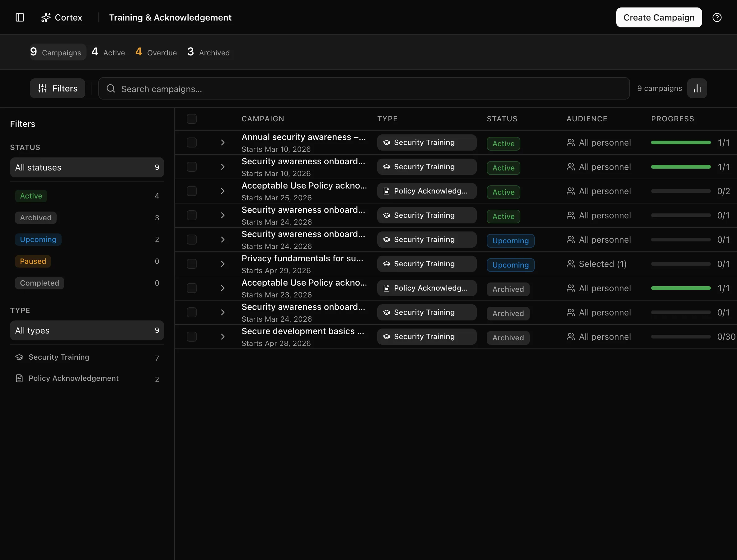This screenshot has height=560, width=737.
Task: Select the 4 Active summary tab
Action: (x=108, y=52)
